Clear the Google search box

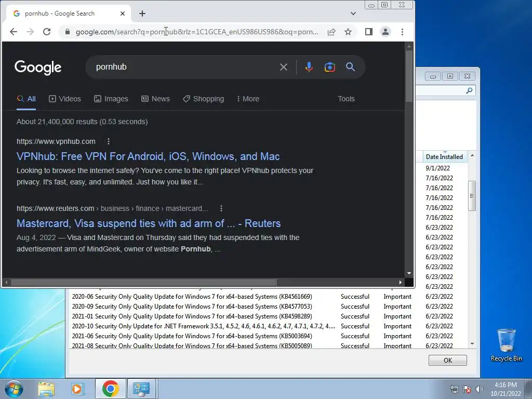point(284,67)
